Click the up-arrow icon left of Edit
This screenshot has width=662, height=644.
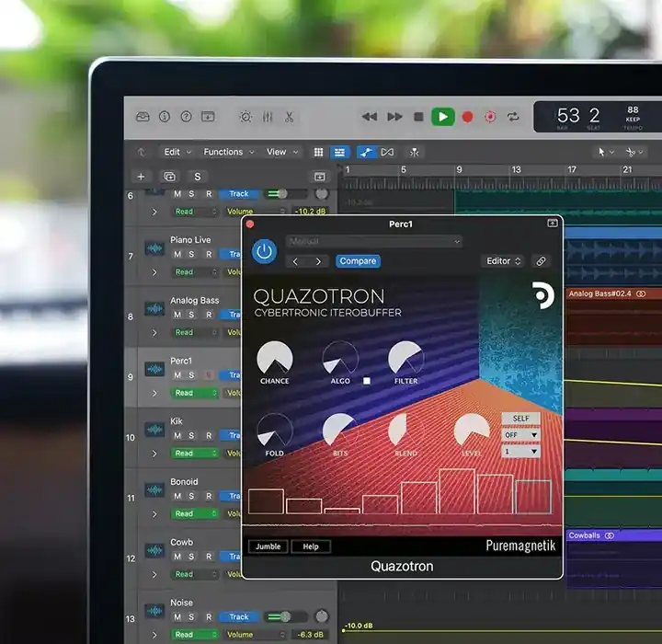pyautogui.click(x=141, y=152)
